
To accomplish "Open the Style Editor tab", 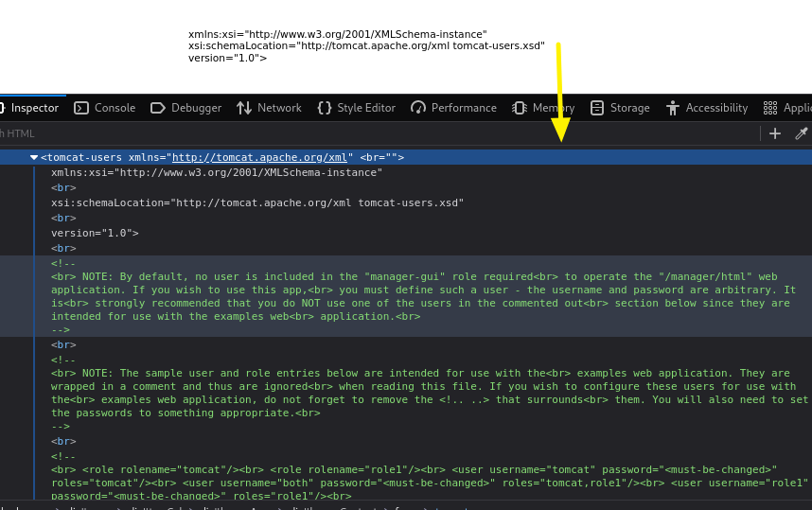I will coord(356,108).
